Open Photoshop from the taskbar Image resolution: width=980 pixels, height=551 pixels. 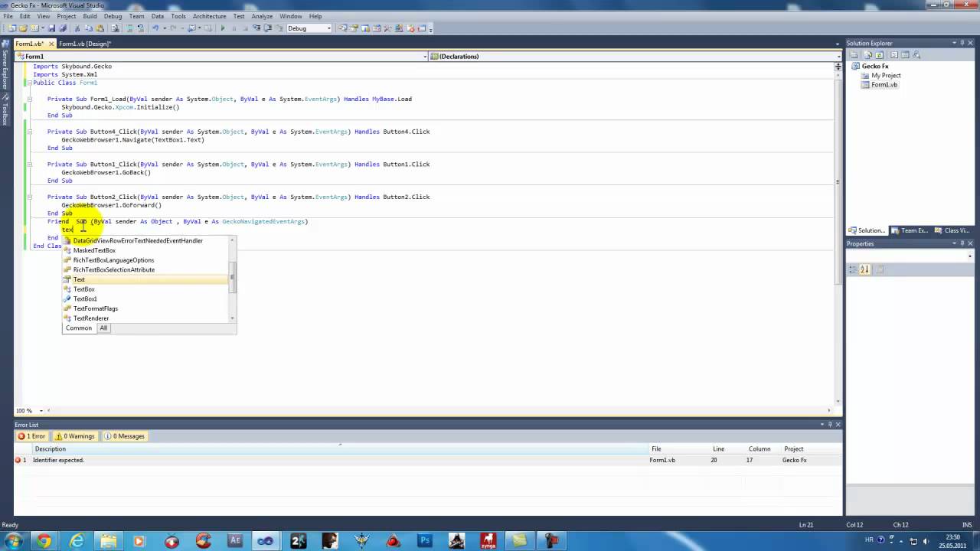(x=425, y=541)
